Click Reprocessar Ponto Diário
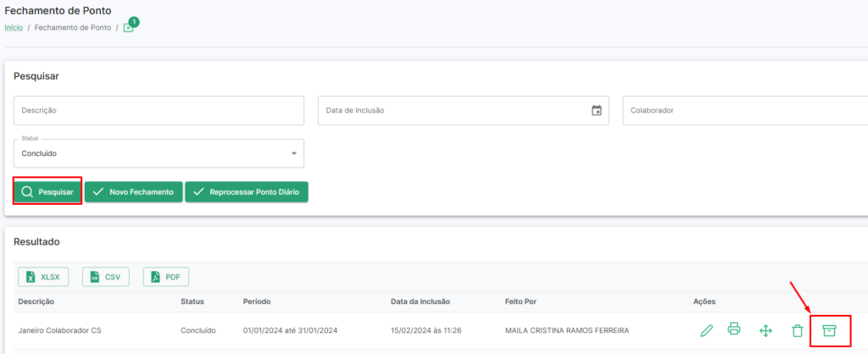 point(247,192)
